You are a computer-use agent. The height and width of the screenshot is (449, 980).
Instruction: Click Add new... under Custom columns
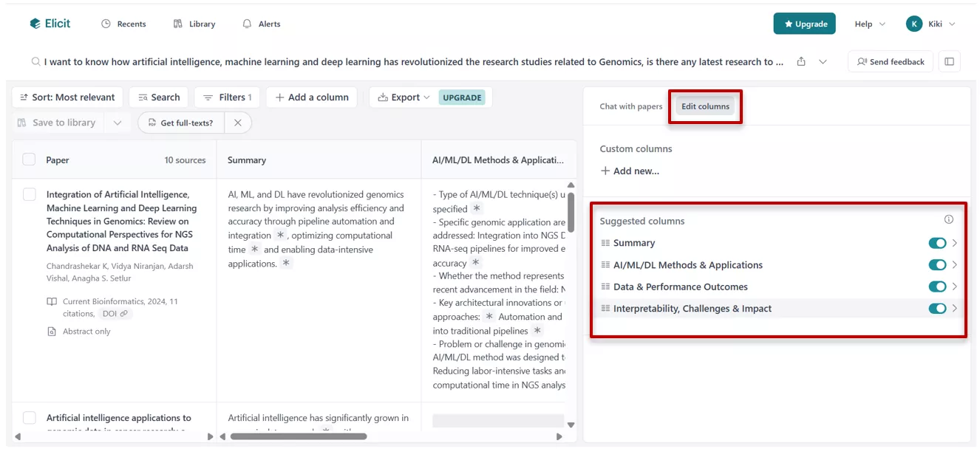pyautogui.click(x=630, y=171)
